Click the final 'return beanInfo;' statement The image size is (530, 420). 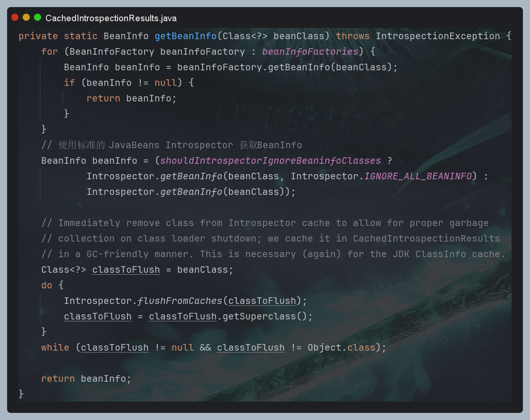(x=86, y=379)
